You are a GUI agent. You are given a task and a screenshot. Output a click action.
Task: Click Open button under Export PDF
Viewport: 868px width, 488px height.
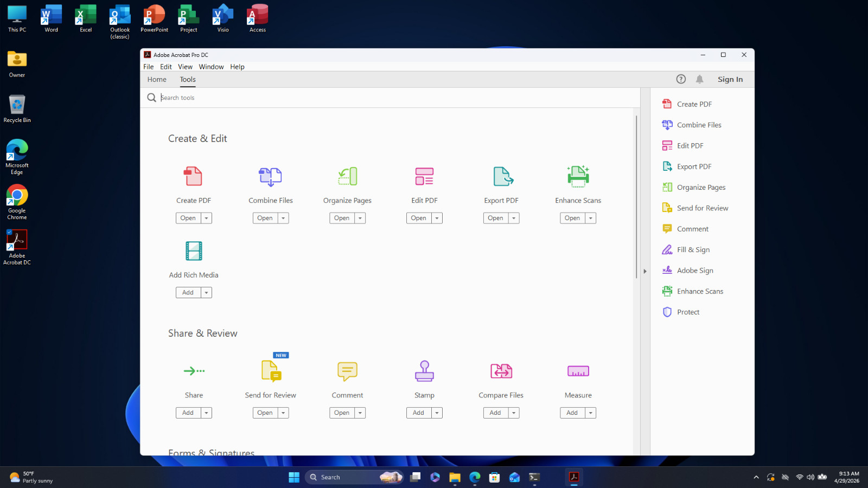pos(495,218)
